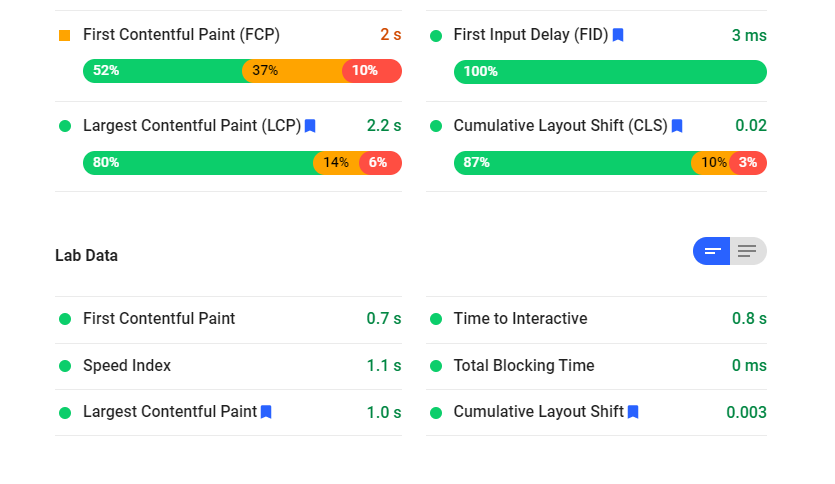Switch Lab Data to compact view
The width and height of the screenshot is (835, 484).
tap(712, 251)
